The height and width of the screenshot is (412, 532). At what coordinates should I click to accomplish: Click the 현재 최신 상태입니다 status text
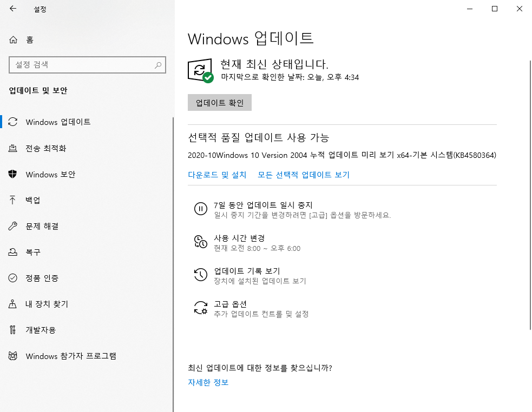(274, 64)
